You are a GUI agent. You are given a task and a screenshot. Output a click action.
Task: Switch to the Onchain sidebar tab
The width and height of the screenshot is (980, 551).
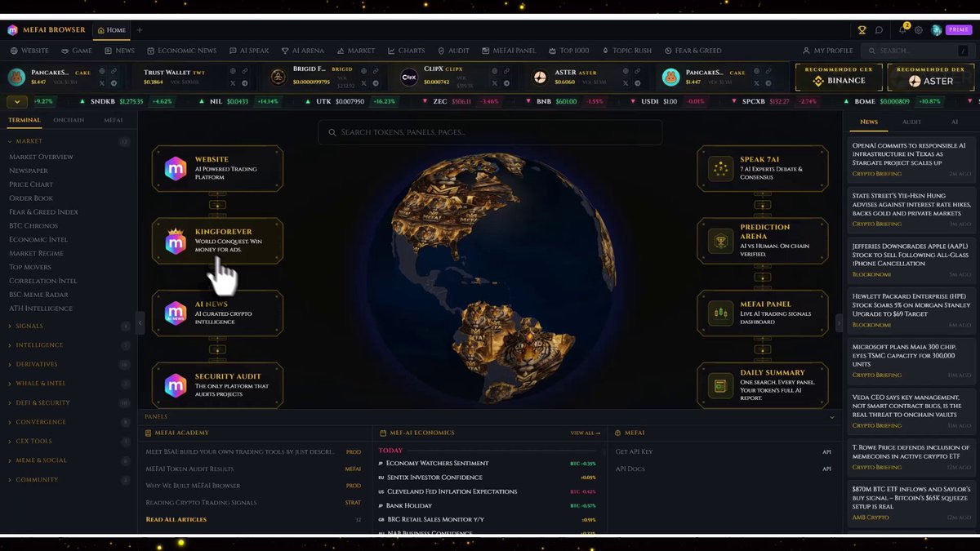click(69, 120)
